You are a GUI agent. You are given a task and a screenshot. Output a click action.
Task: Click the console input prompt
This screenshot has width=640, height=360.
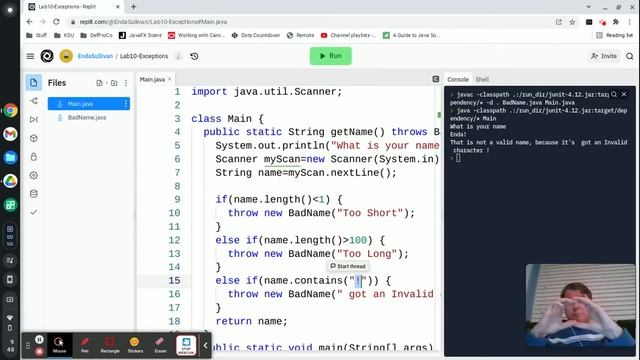[x=458, y=158]
